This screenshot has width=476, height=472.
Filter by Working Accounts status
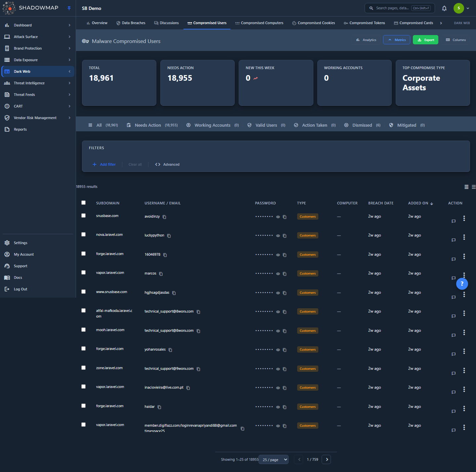point(213,125)
